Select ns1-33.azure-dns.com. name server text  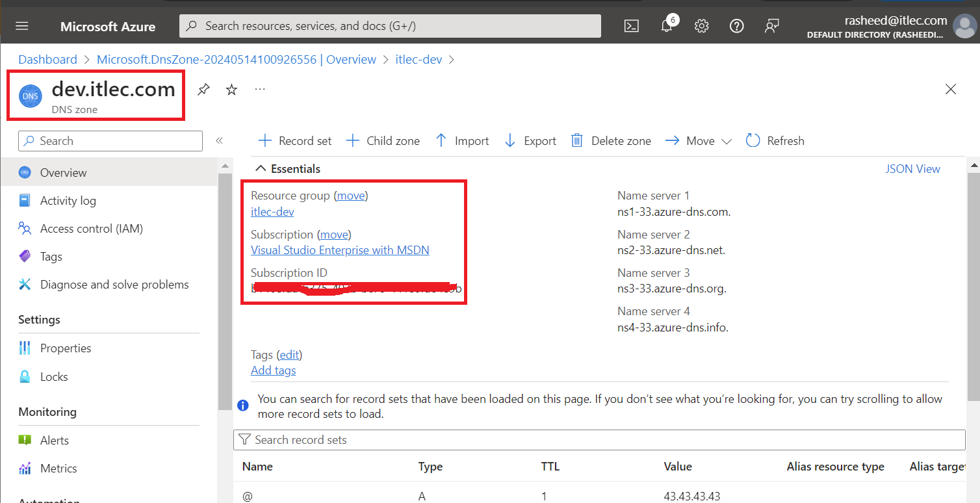(x=674, y=212)
